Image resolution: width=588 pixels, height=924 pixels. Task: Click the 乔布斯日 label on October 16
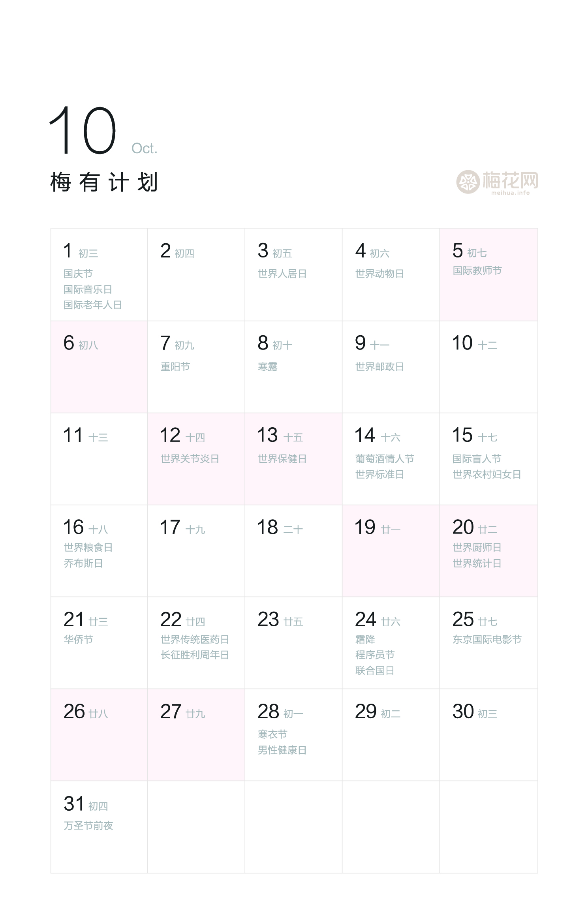point(83,563)
